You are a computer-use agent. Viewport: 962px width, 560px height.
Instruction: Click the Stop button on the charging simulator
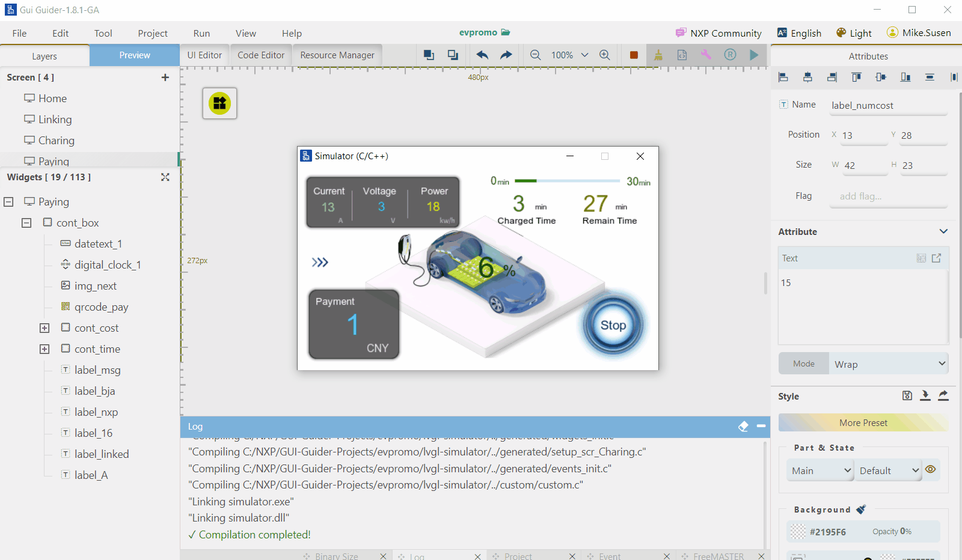pyautogui.click(x=612, y=325)
